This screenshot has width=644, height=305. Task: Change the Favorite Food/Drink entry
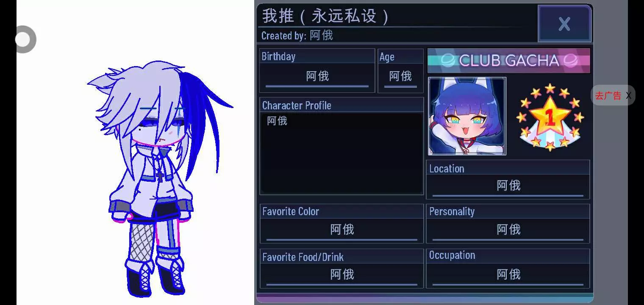click(x=341, y=275)
